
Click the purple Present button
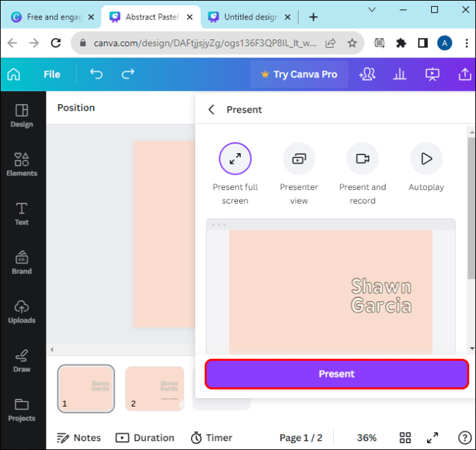[337, 374]
